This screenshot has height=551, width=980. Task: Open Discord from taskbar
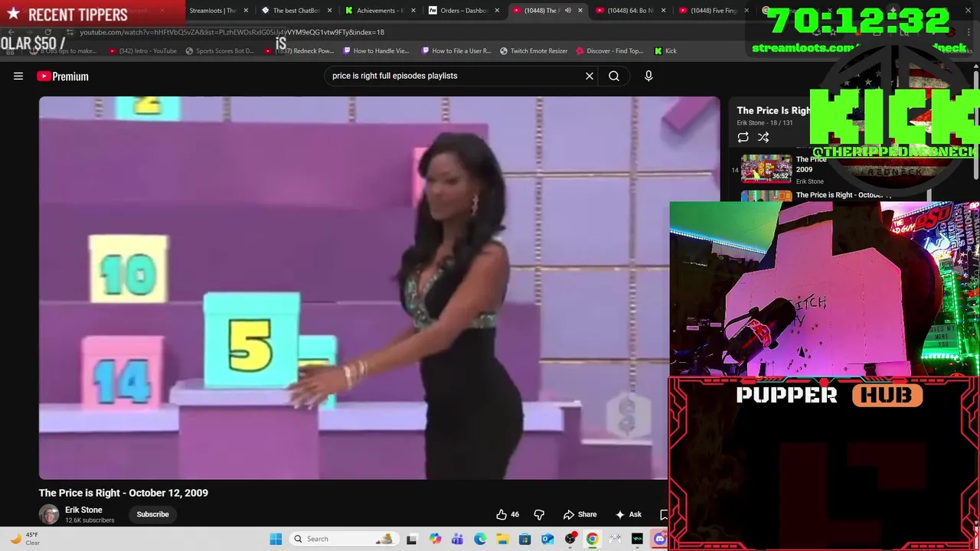pos(659,539)
